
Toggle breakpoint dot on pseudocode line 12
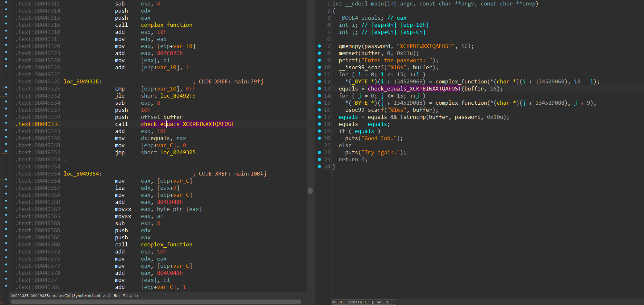coord(319,81)
